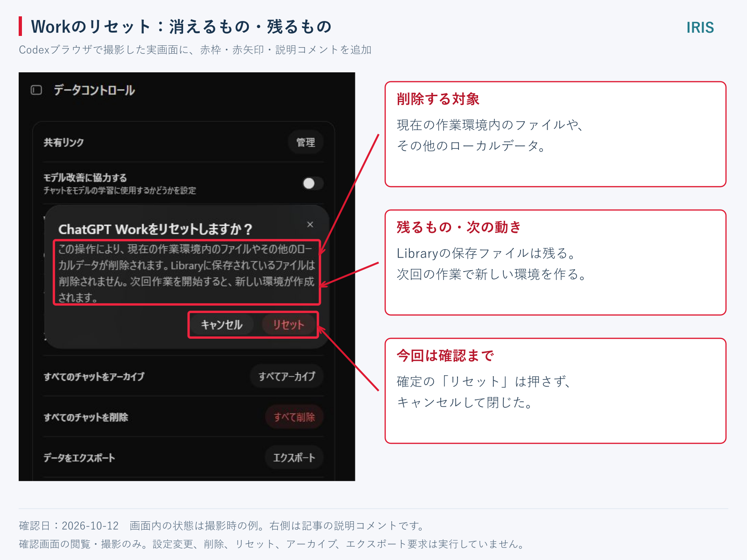This screenshot has height=560, width=747.
Task: Click the すべてアーカイブ button
Action: (287, 376)
